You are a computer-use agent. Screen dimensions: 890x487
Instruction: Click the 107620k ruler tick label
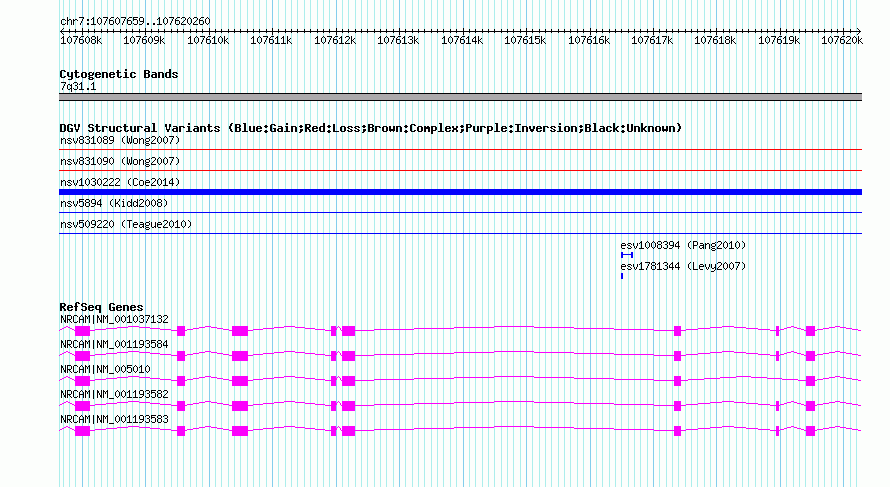[842, 40]
